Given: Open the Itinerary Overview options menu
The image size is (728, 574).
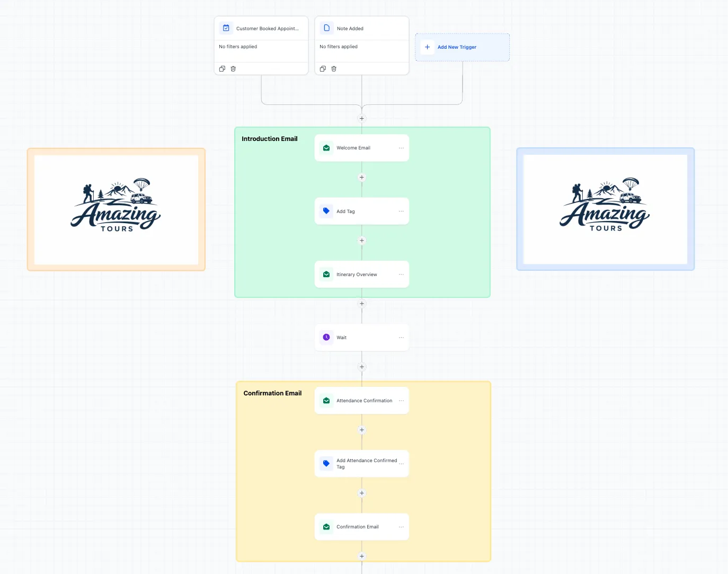Looking at the screenshot, I should tap(401, 274).
